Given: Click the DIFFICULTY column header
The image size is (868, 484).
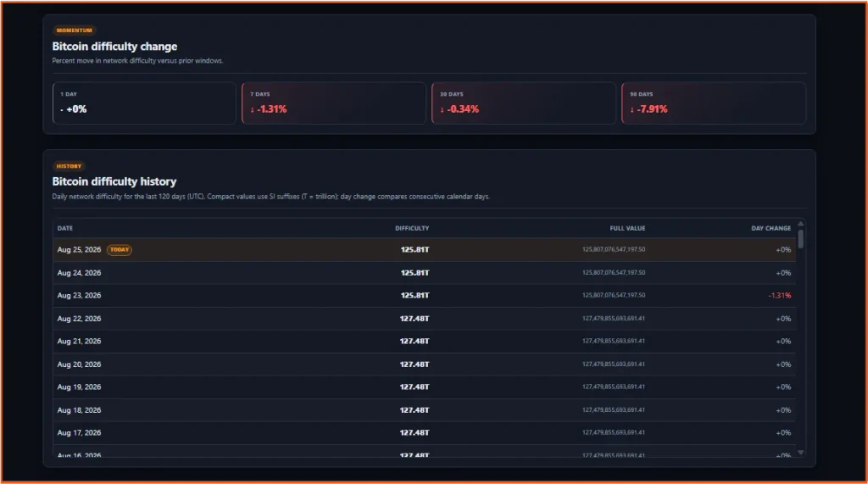Looking at the screenshot, I should [412, 228].
